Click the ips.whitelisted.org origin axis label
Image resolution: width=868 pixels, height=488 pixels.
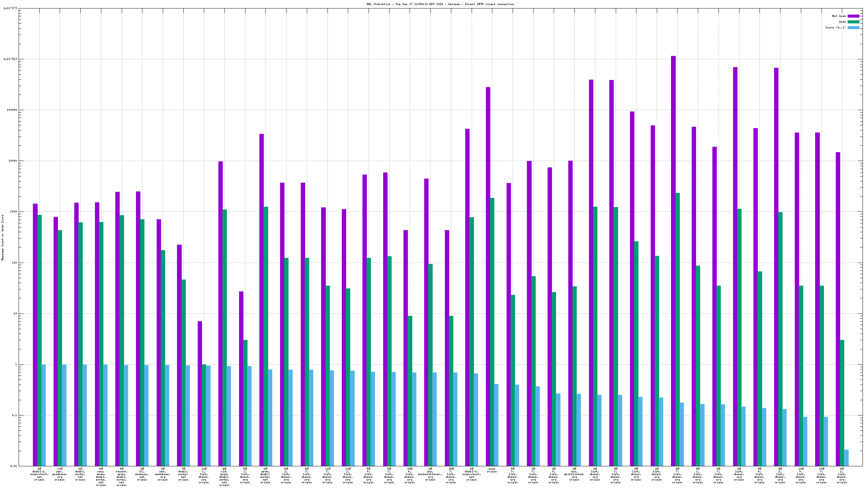[x=574, y=474]
